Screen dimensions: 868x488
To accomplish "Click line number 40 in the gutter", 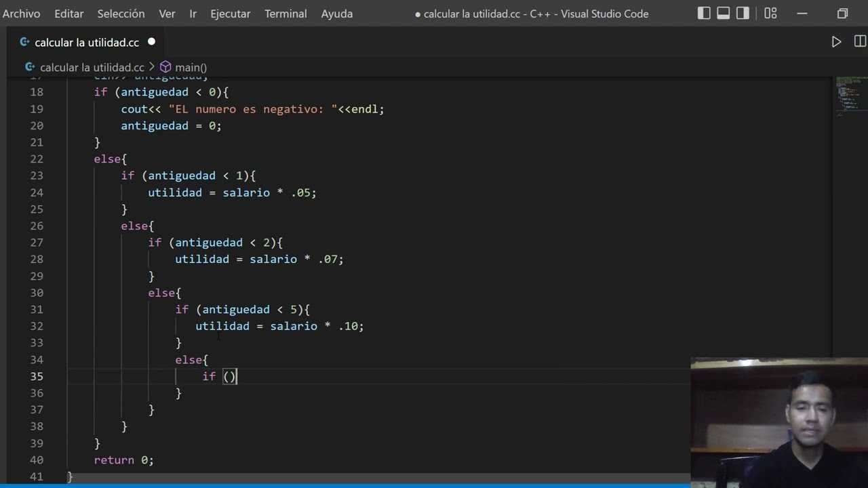I will 37,460.
